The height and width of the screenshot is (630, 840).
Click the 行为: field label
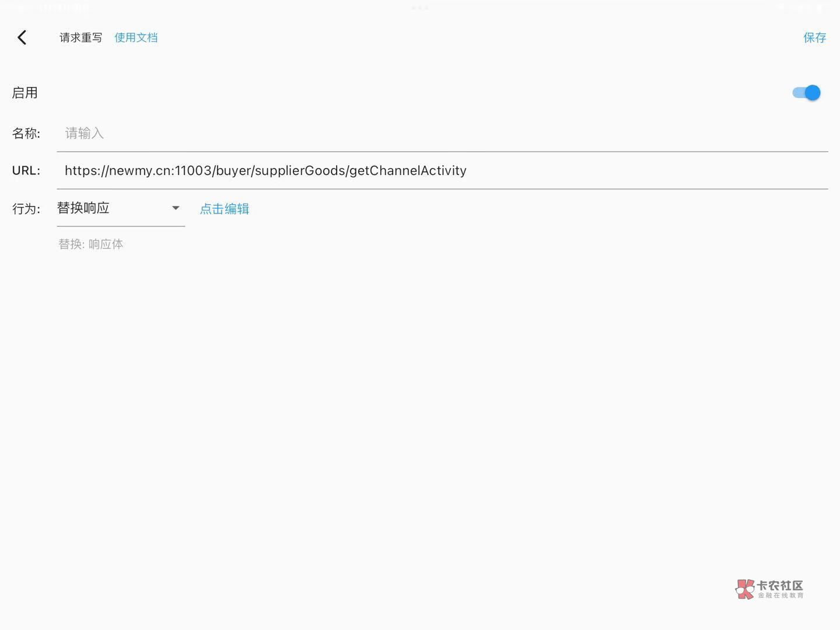click(x=26, y=209)
